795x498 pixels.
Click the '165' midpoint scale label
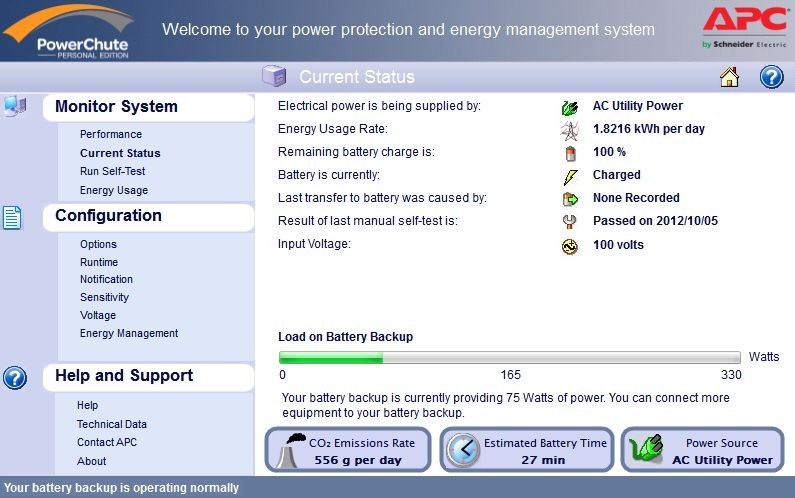pos(510,375)
